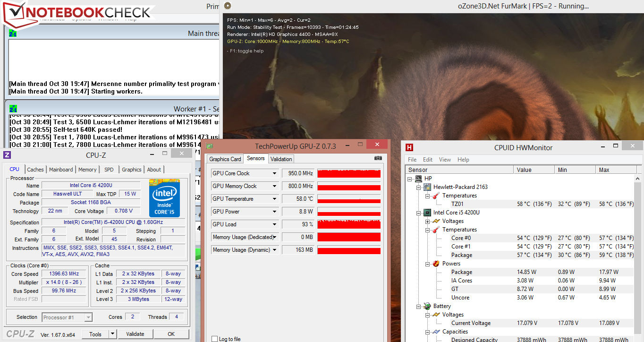Click the CPU Voltages lightning icon

tap(436, 221)
